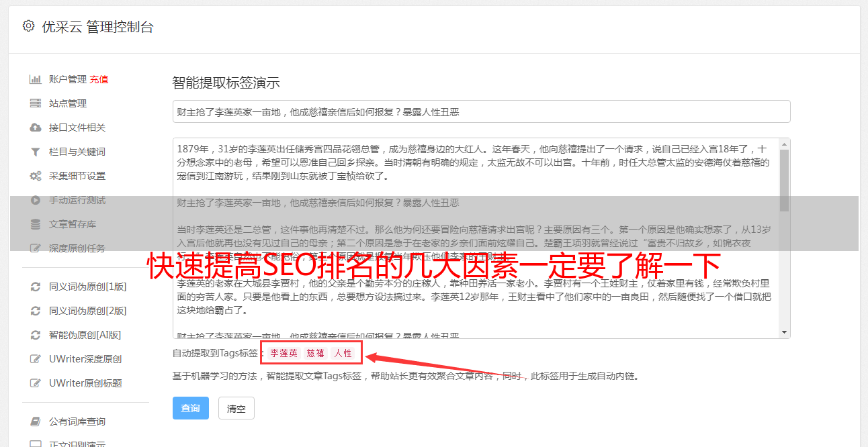Click the text area scrollbar down arrow

[x=784, y=332]
